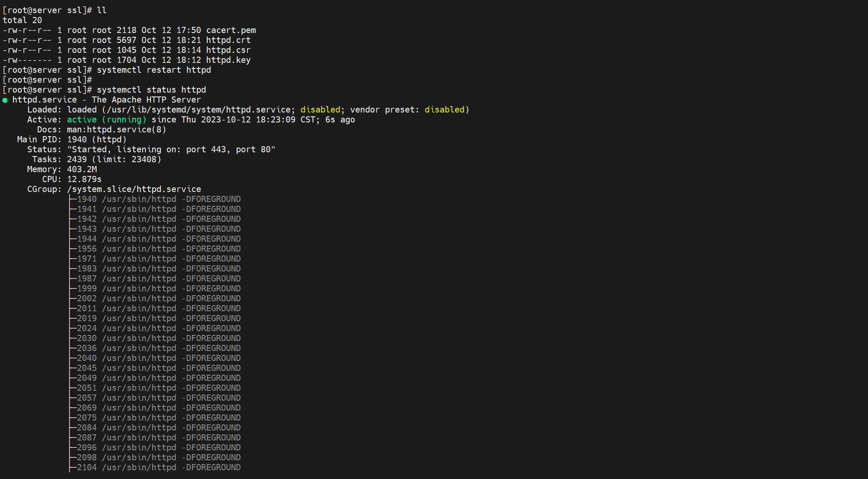Select process 2002 in the CGroup tree

(87, 298)
